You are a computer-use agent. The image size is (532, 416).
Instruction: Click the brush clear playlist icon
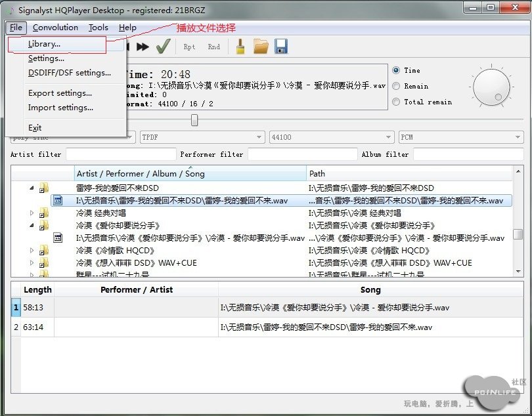pos(240,46)
